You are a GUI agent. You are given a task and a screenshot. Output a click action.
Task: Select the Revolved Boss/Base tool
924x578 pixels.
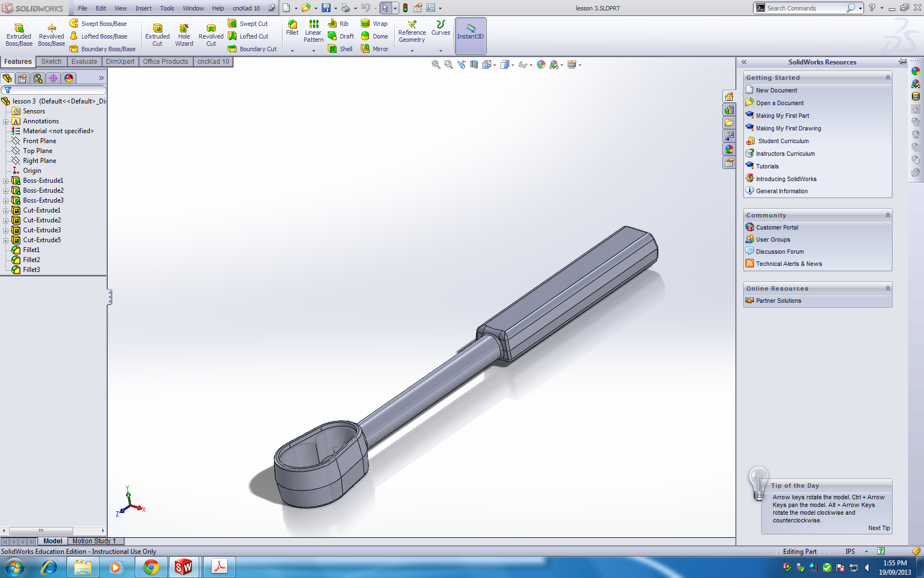(51, 35)
